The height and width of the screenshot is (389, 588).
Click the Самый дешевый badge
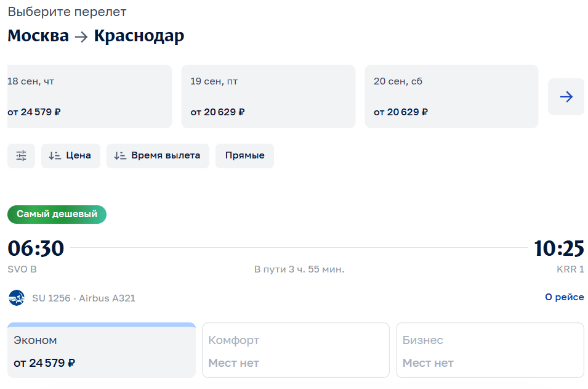pos(57,215)
